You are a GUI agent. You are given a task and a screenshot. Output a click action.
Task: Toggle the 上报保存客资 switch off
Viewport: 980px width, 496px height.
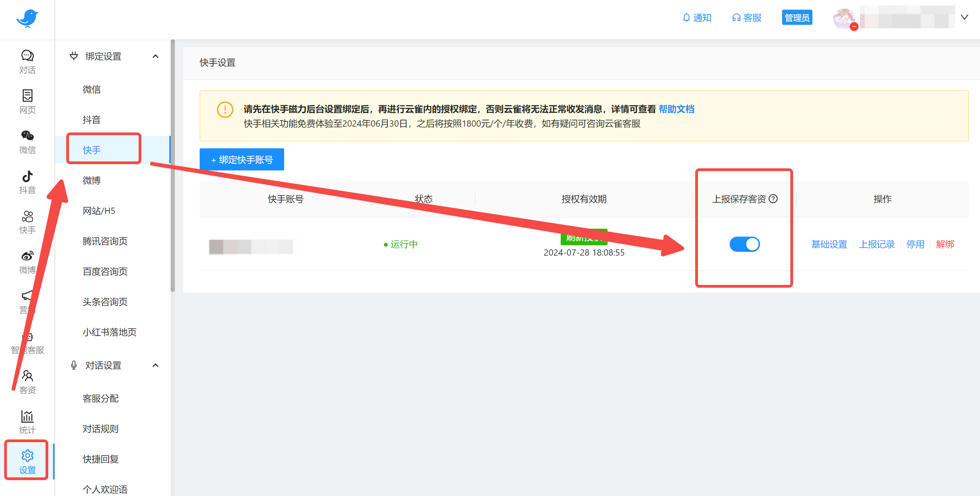[x=744, y=244]
